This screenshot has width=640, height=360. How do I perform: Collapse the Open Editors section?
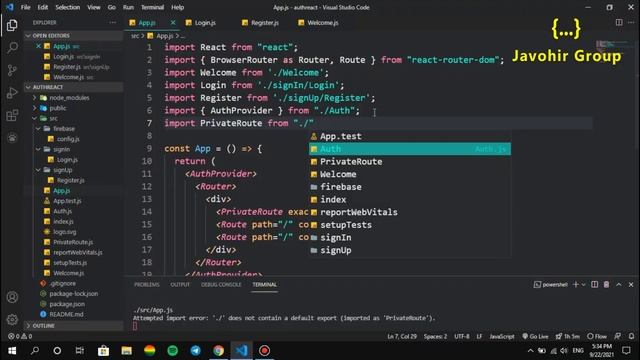point(73,36)
